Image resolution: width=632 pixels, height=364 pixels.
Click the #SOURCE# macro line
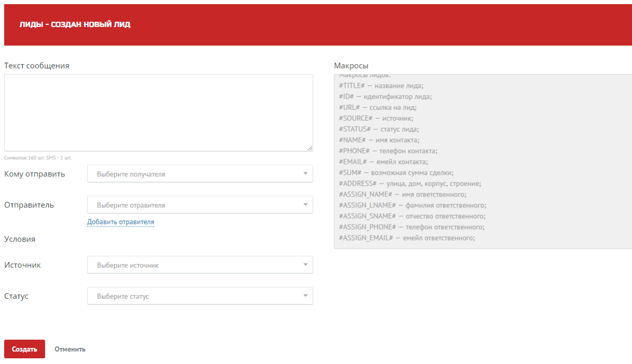coord(376,118)
